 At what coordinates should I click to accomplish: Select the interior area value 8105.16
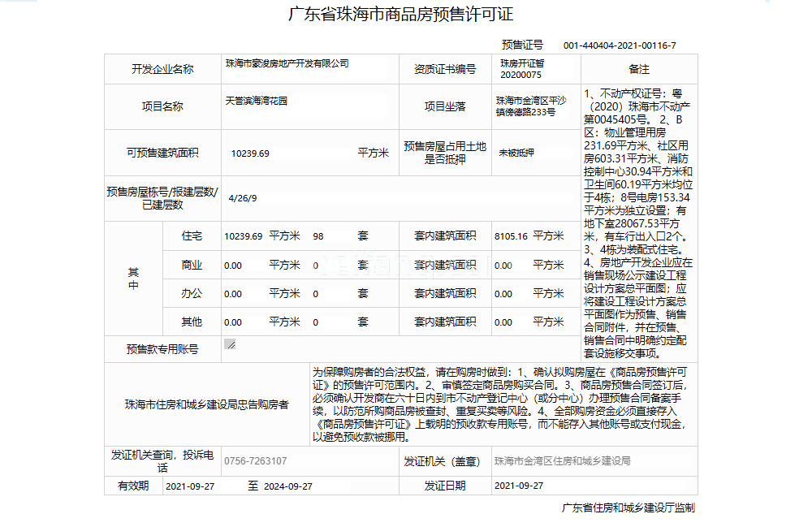pyautogui.click(x=511, y=236)
